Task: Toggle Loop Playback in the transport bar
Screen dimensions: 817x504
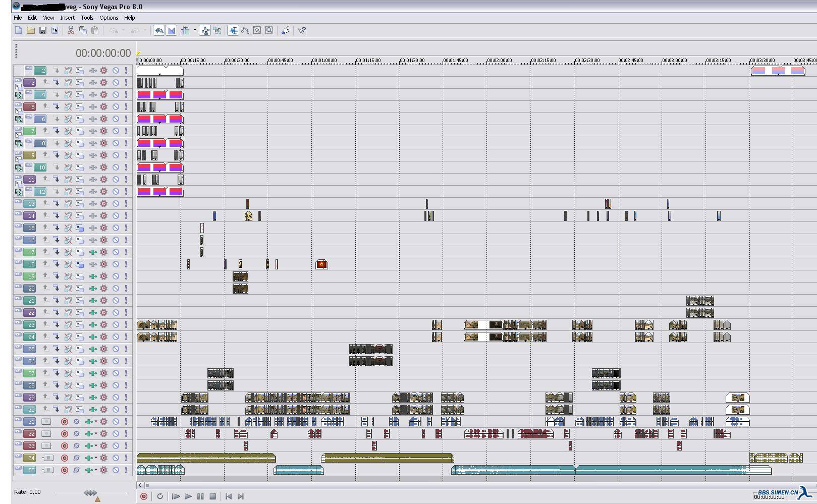Action: point(160,496)
